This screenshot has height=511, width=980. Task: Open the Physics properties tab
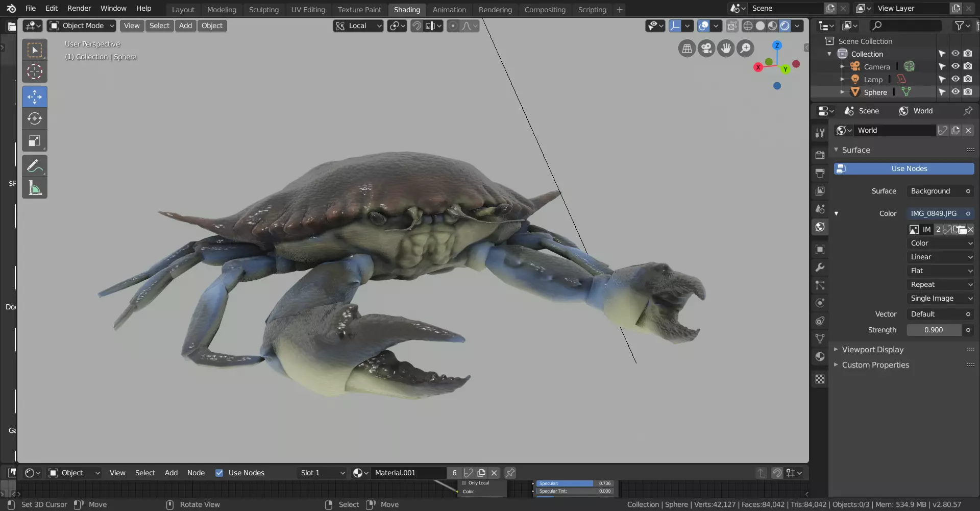point(820,303)
